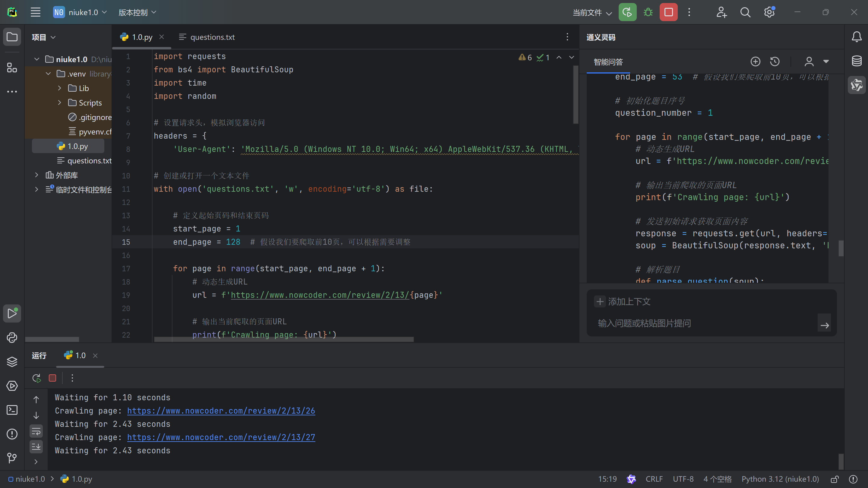Open the Problems tool window icon

[12, 434]
